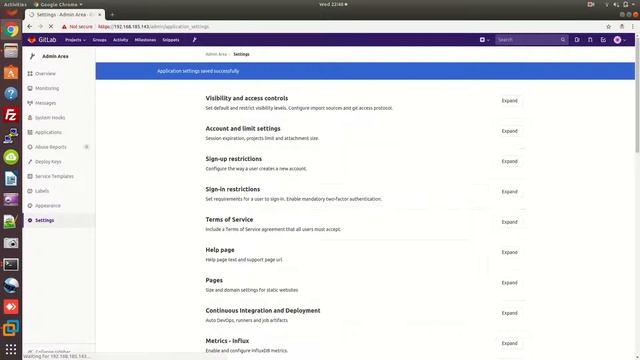Open the Merge requests icon in navbar
Viewport: 640px width, 360px height.
tap(590, 40)
